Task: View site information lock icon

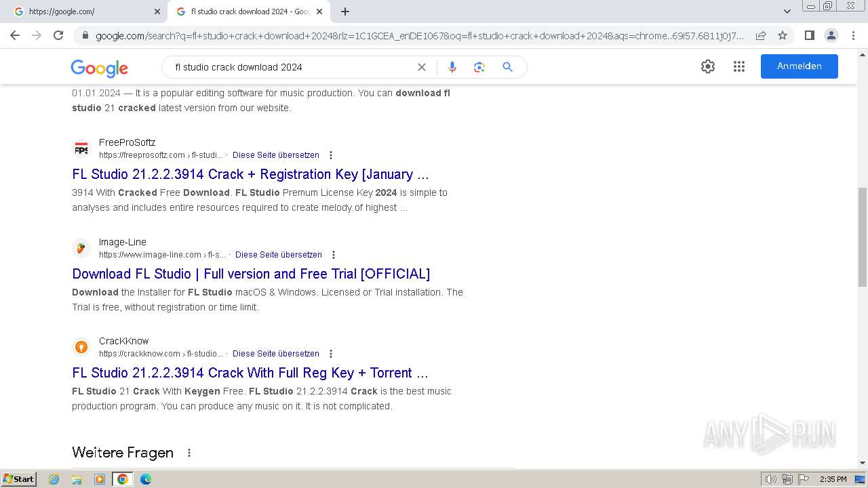Action: [85, 36]
